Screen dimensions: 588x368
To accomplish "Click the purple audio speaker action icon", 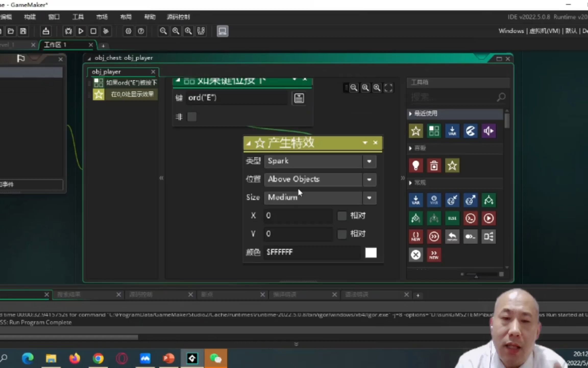I will (x=488, y=131).
